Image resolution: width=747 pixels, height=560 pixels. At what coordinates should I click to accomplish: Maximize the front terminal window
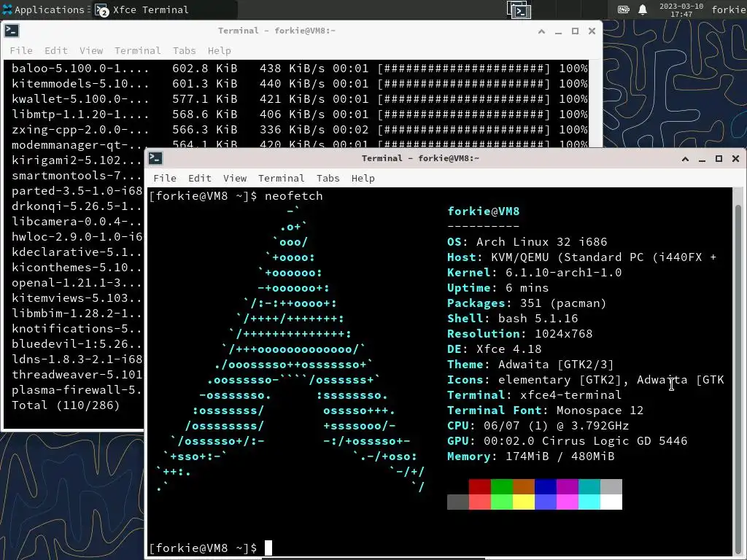pyautogui.click(x=719, y=158)
